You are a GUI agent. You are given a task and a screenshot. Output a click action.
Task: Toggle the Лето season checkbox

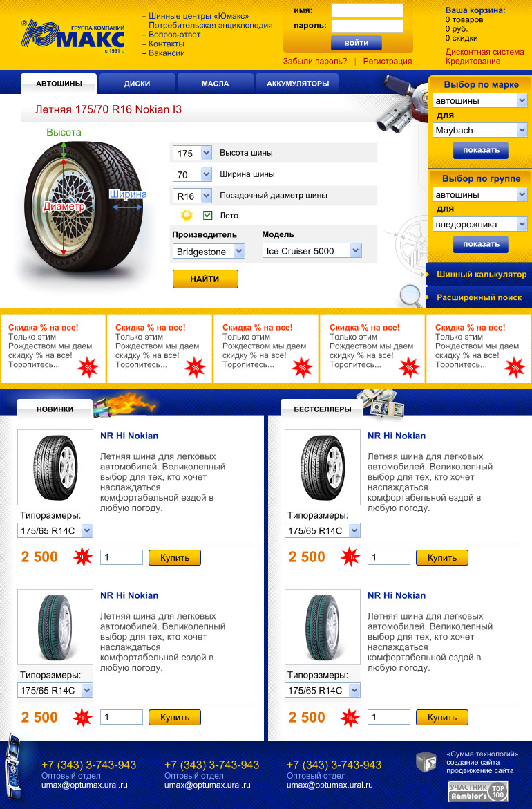[x=208, y=215]
